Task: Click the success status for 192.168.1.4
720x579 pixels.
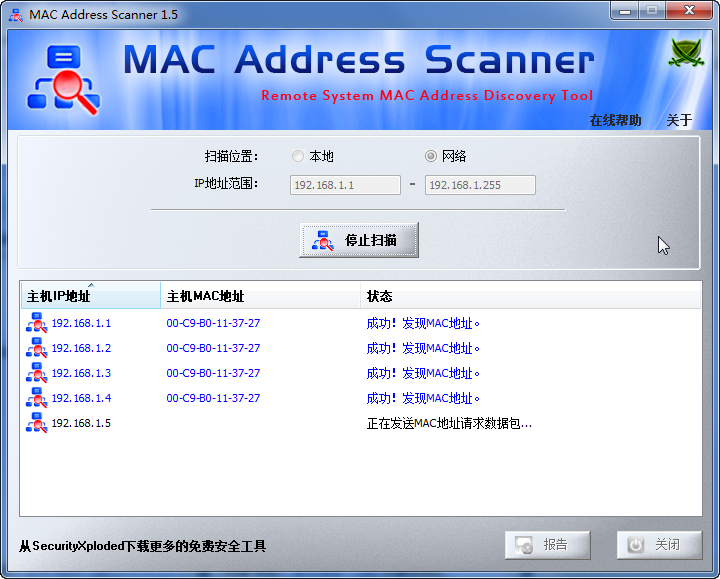Action: (x=423, y=398)
